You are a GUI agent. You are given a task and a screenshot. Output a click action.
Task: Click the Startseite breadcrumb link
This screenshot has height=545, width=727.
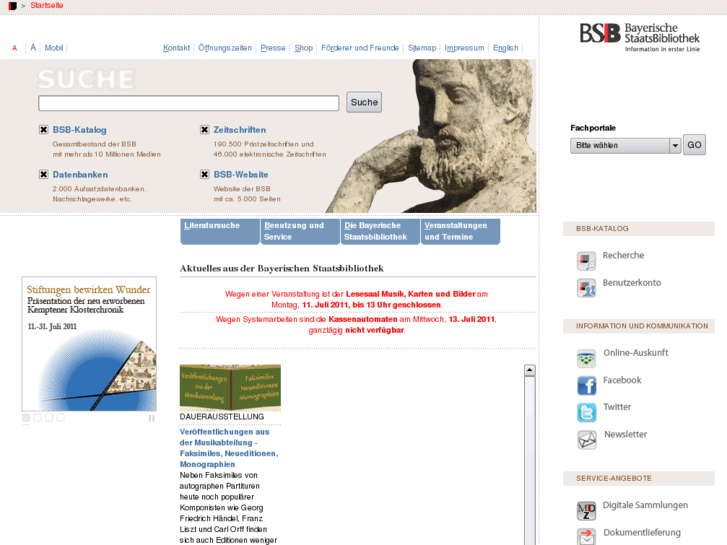coord(47,6)
